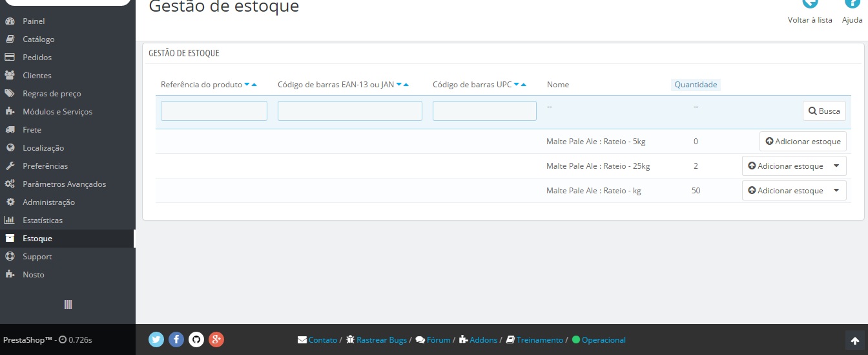Open the Twitter footer icon
This screenshot has height=355, width=868.
156,339
